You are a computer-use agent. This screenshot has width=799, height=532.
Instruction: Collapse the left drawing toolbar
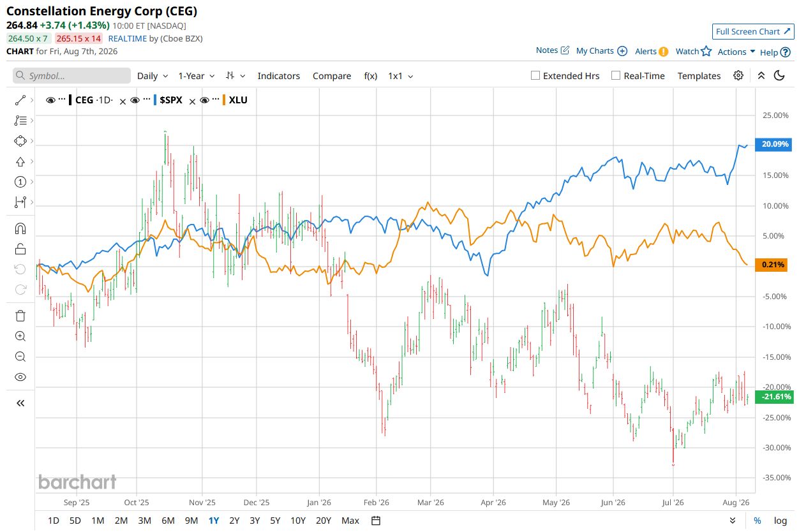point(20,403)
